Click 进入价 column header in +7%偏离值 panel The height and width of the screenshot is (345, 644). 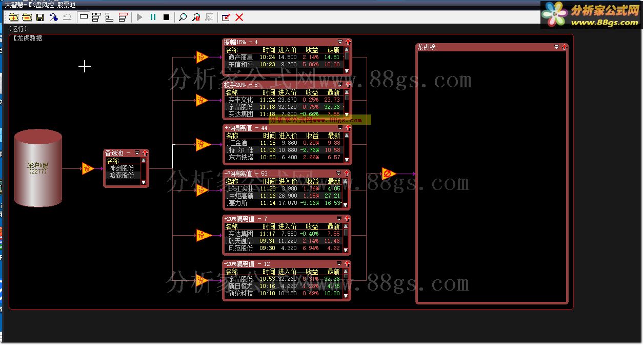[288, 136]
